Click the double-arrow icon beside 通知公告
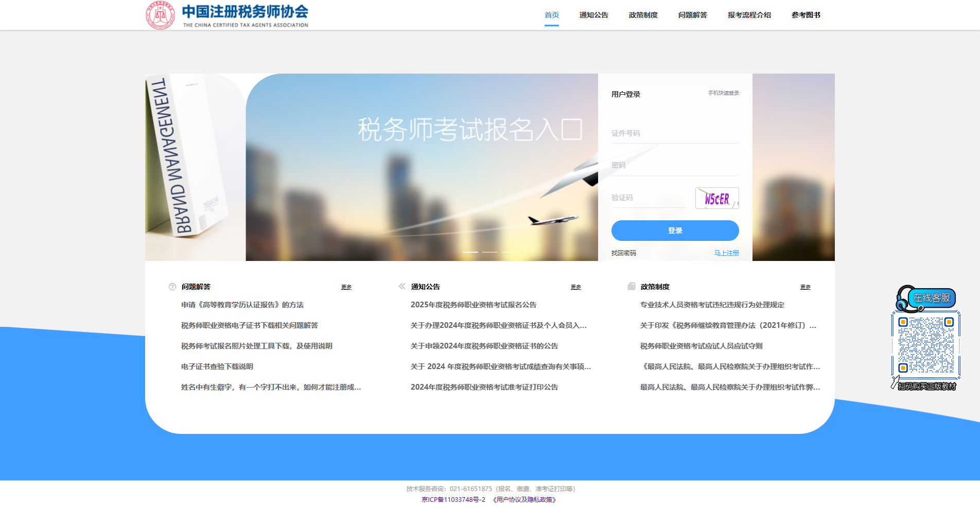Screen dimensions: 980x507 point(401,287)
